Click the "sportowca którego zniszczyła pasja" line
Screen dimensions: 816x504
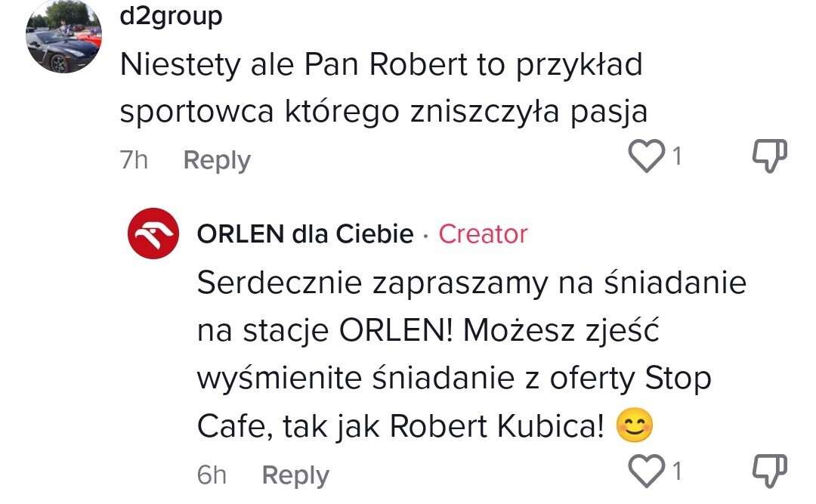point(384,111)
